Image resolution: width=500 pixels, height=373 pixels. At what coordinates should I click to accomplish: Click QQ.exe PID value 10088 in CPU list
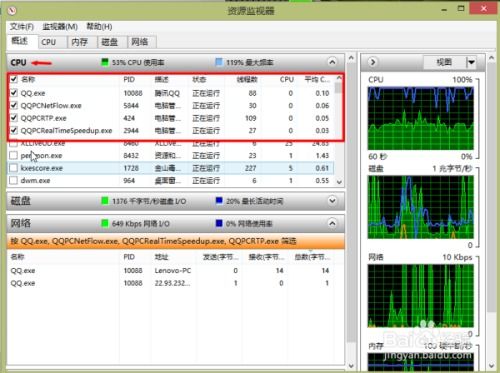(133, 93)
